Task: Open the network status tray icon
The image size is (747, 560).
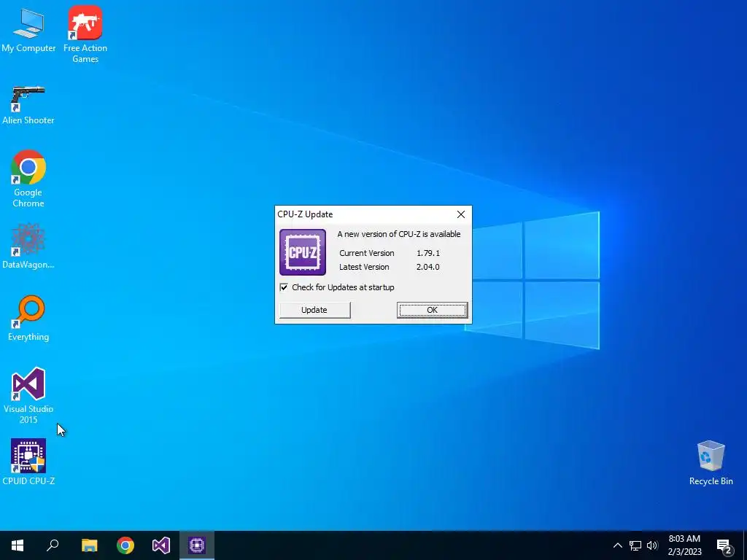Action: [635, 545]
